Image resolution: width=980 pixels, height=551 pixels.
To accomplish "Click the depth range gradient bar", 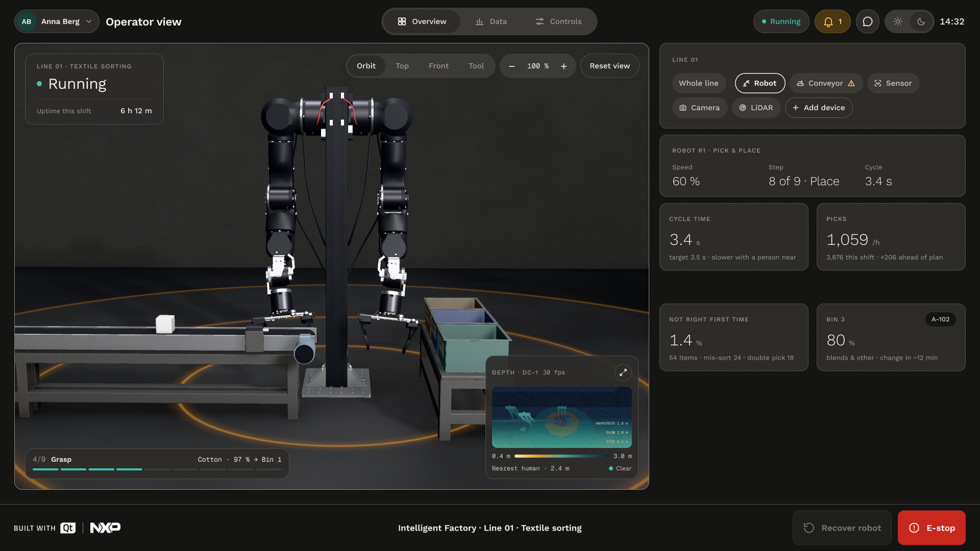I will click(561, 456).
